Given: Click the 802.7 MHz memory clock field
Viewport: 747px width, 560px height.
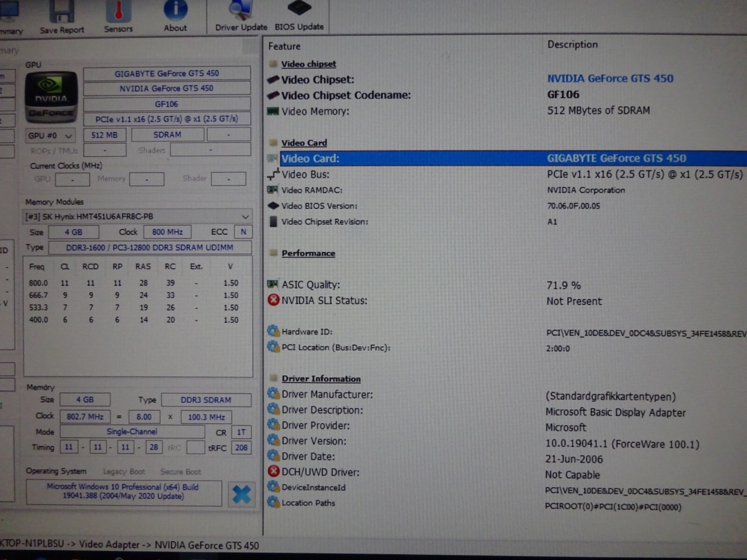Looking at the screenshot, I should (x=85, y=416).
